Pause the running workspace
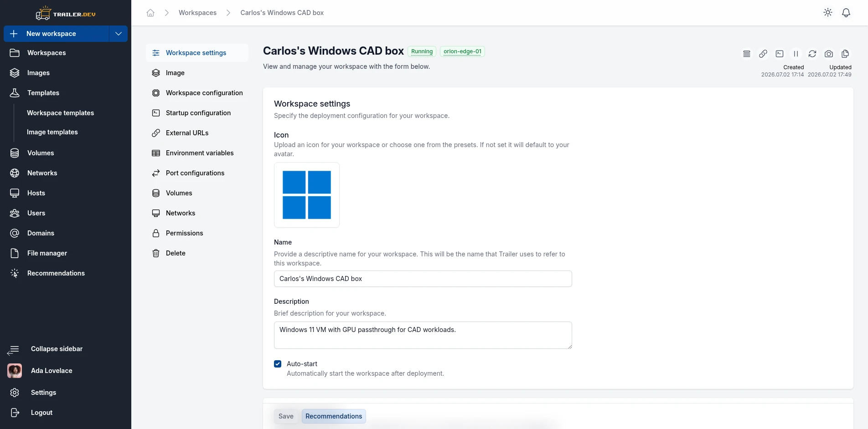Screen dimensions: 868x429 (x=796, y=54)
